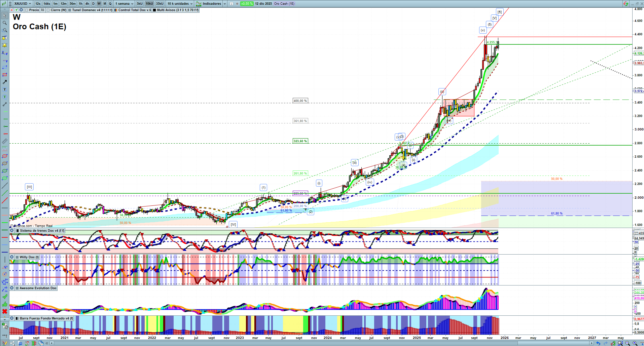Pick the black arrow drawing tool

(5, 82)
